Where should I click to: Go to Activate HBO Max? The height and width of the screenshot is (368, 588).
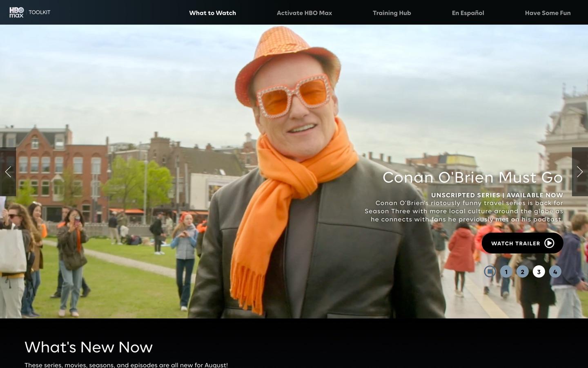click(x=304, y=13)
